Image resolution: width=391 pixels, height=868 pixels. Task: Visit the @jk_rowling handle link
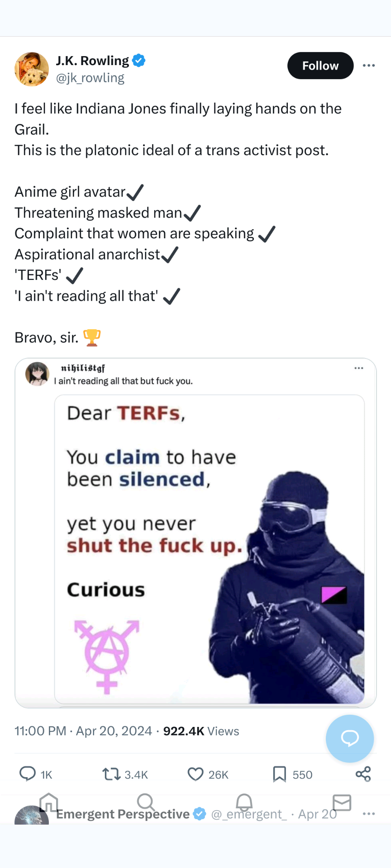90,78
